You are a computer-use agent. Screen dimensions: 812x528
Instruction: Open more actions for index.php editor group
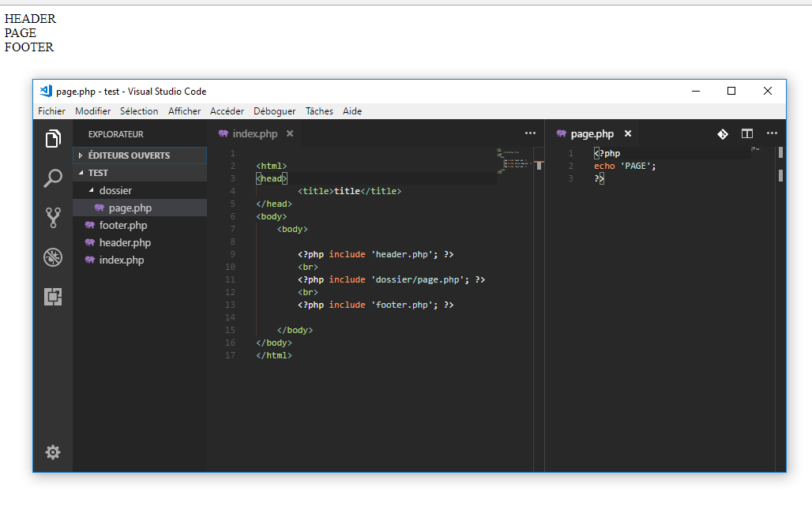pos(530,133)
